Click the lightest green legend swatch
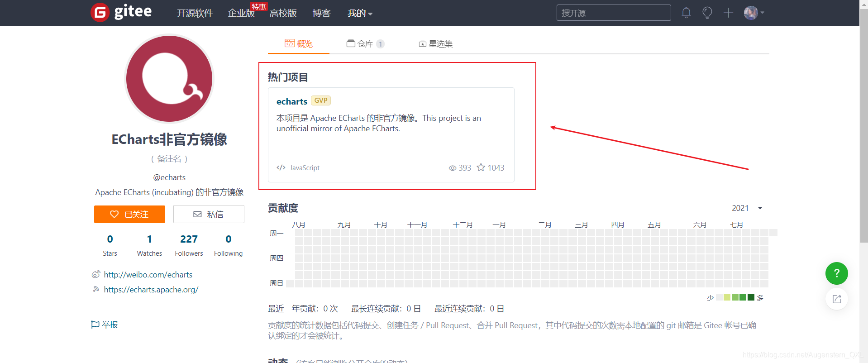Screen dimensions: 868x363 727,297
